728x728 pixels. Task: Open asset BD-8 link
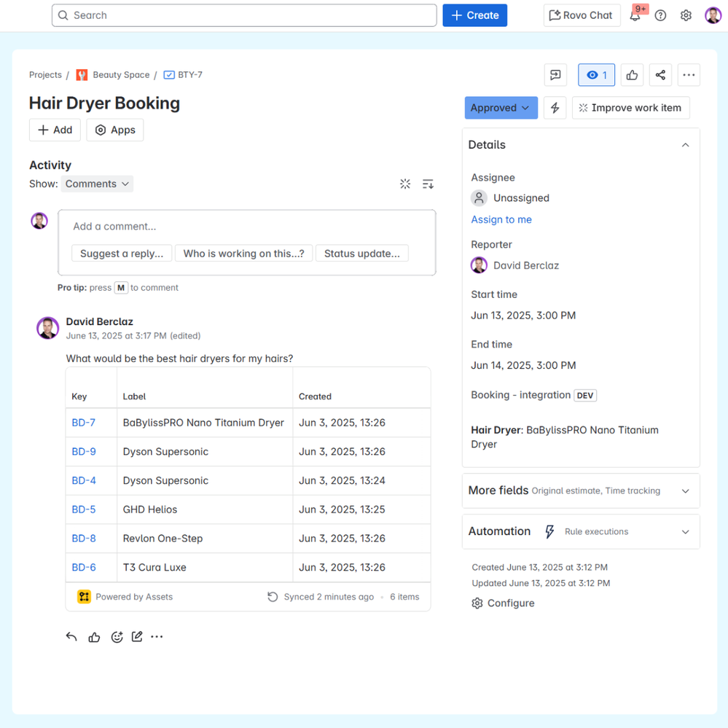pos(84,538)
